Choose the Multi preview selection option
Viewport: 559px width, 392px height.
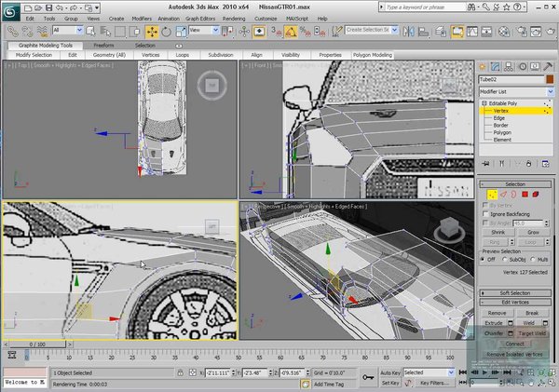pos(533,260)
